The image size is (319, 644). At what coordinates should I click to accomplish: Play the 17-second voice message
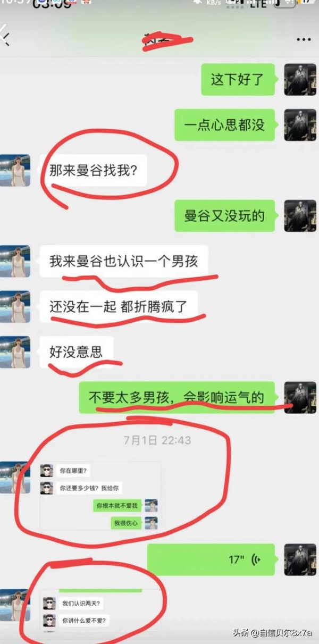[x=211, y=559]
